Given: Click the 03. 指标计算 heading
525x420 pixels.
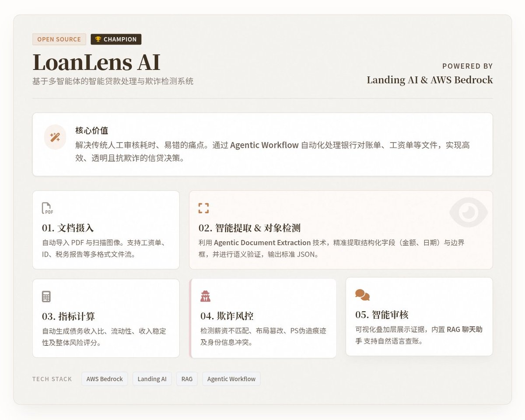Looking at the screenshot, I should [69, 316].
